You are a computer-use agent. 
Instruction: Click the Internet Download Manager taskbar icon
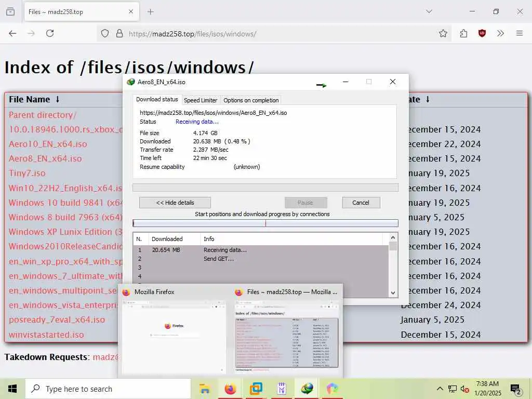[307, 389]
